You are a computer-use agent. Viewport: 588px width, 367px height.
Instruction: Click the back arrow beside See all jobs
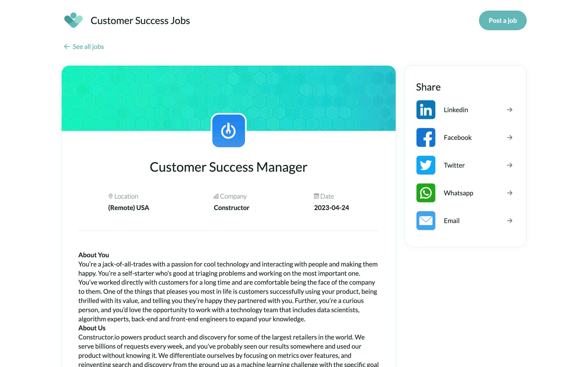[x=67, y=46]
